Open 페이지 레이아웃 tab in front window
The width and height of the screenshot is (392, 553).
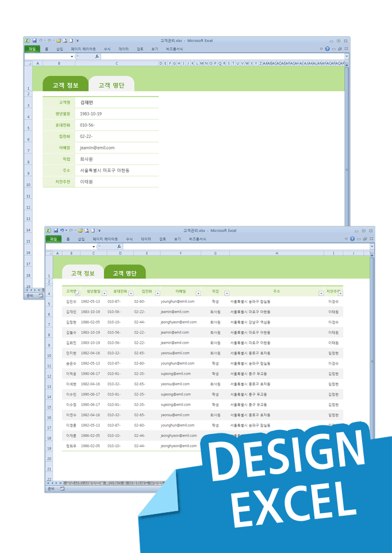105,239
